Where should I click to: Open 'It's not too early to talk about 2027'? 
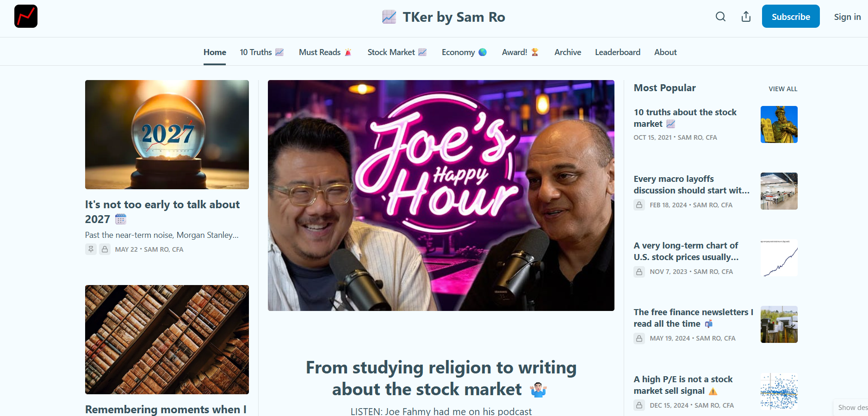coord(162,211)
